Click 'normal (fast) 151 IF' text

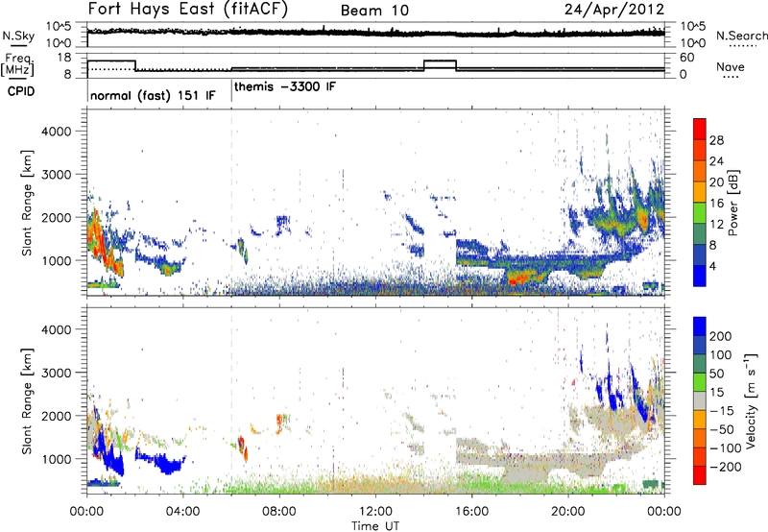(x=153, y=95)
